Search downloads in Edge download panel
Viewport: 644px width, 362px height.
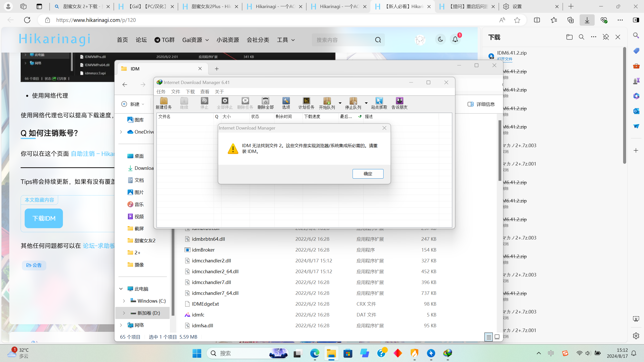pos(581,37)
